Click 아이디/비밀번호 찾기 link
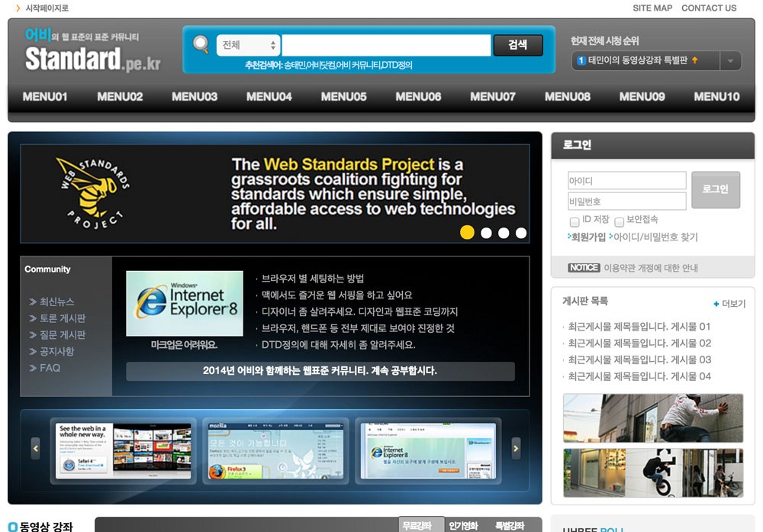Image resolution: width=763 pixels, height=532 pixels. (x=655, y=237)
